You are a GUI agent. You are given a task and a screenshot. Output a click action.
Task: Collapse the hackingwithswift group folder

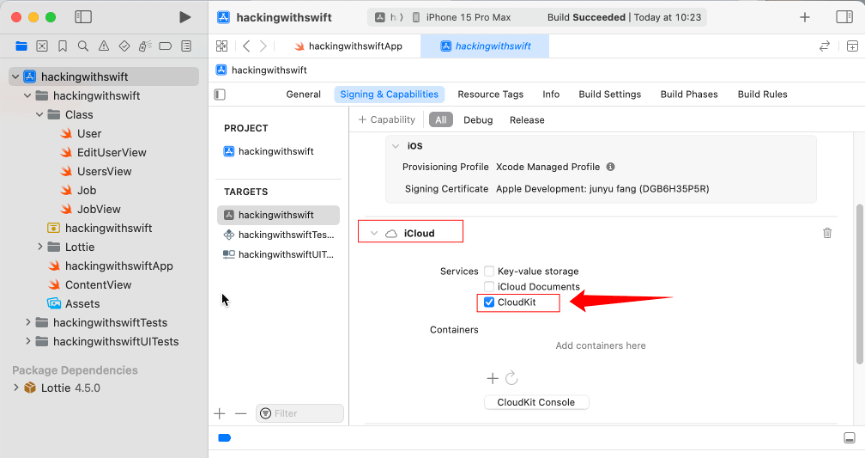tap(28, 96)
